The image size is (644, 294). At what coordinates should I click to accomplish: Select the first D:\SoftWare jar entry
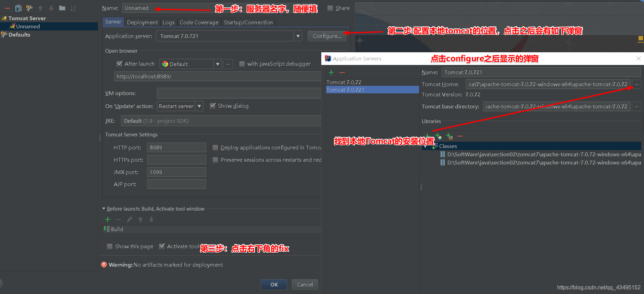[x=540, y=154]
